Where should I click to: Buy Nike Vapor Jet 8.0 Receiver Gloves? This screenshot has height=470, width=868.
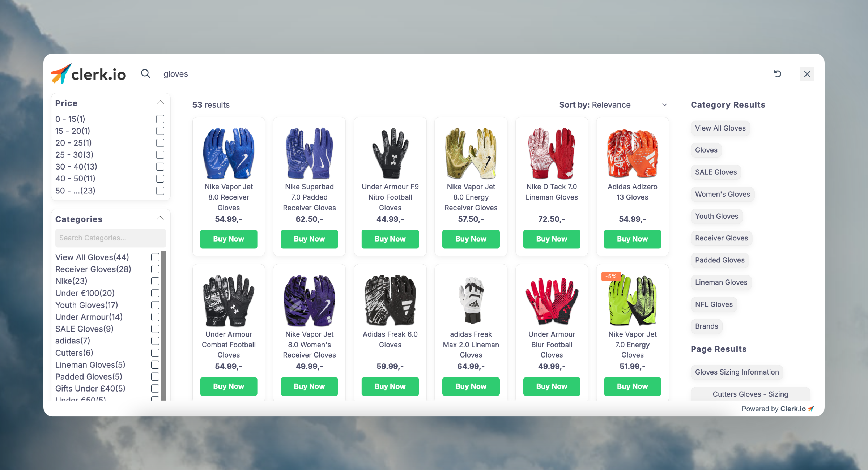(228, 238)
